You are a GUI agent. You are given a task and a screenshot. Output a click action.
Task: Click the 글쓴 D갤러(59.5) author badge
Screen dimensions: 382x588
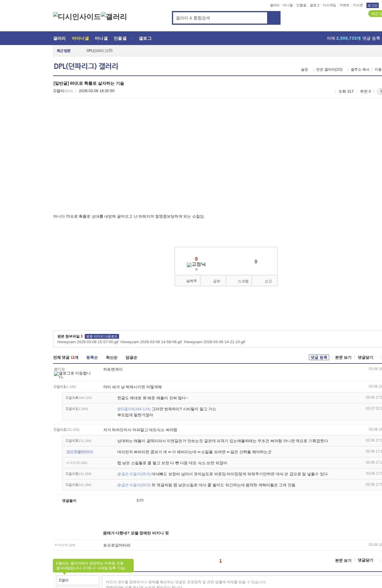[79, 452]
